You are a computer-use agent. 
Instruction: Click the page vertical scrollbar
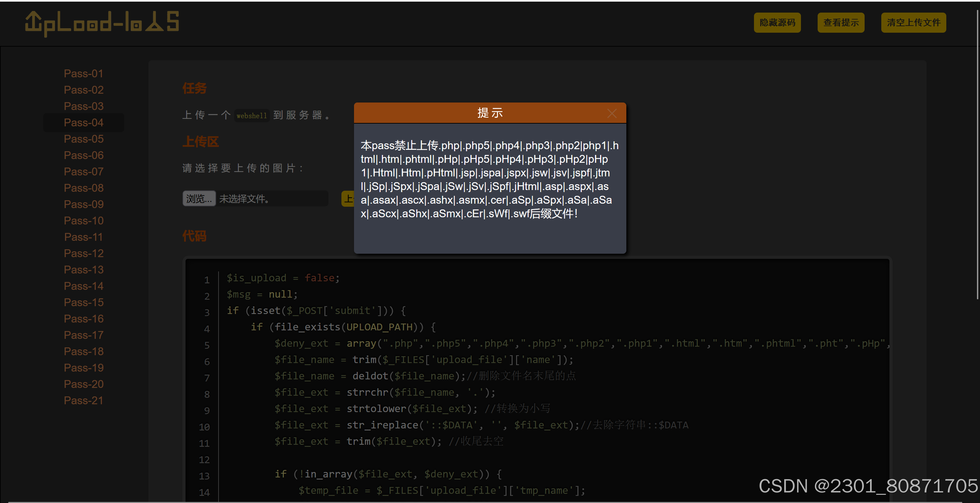tap(977, 152)
